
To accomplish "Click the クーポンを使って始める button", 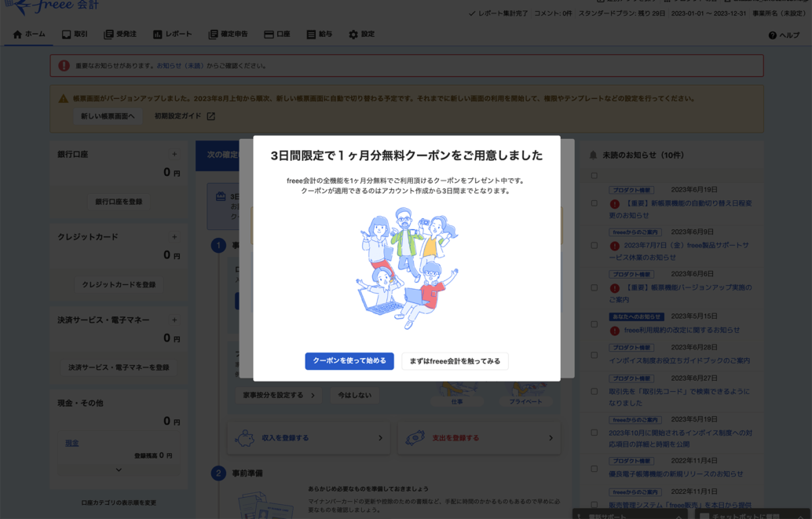I will pos(349,361).
